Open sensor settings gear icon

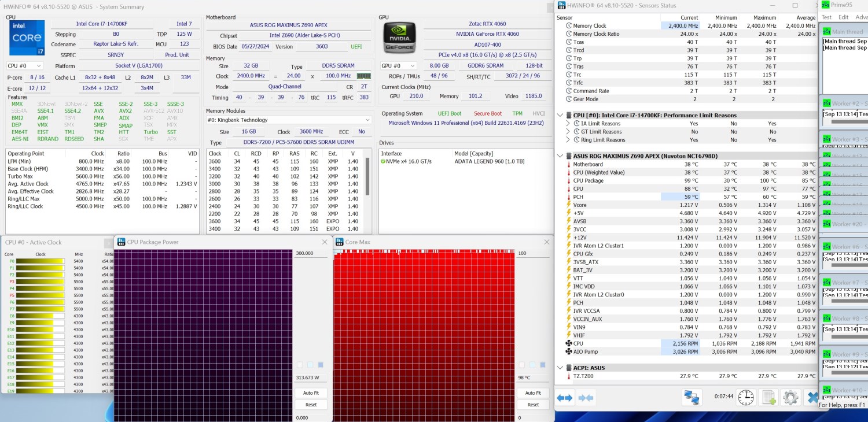pyautogui.click(x=790, y=397)
